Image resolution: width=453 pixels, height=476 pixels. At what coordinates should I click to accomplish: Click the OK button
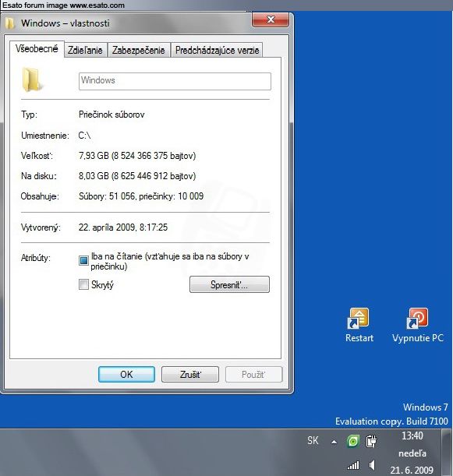[x=126, y=374]
